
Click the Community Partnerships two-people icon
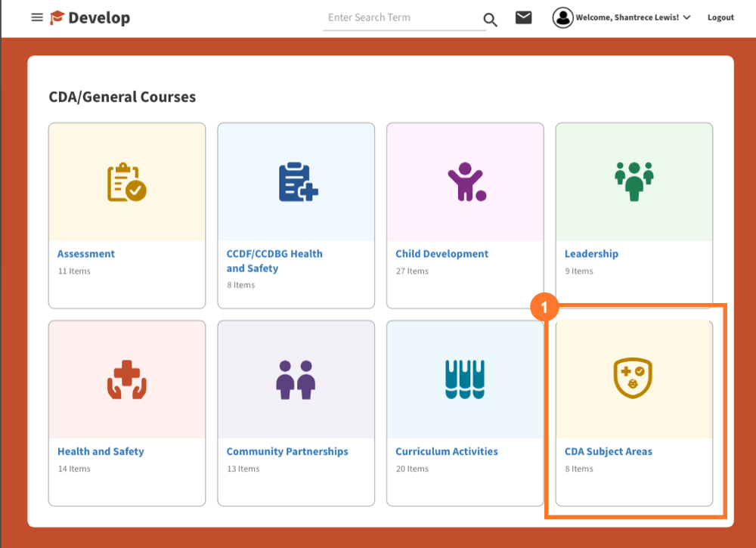coord(296,379)
